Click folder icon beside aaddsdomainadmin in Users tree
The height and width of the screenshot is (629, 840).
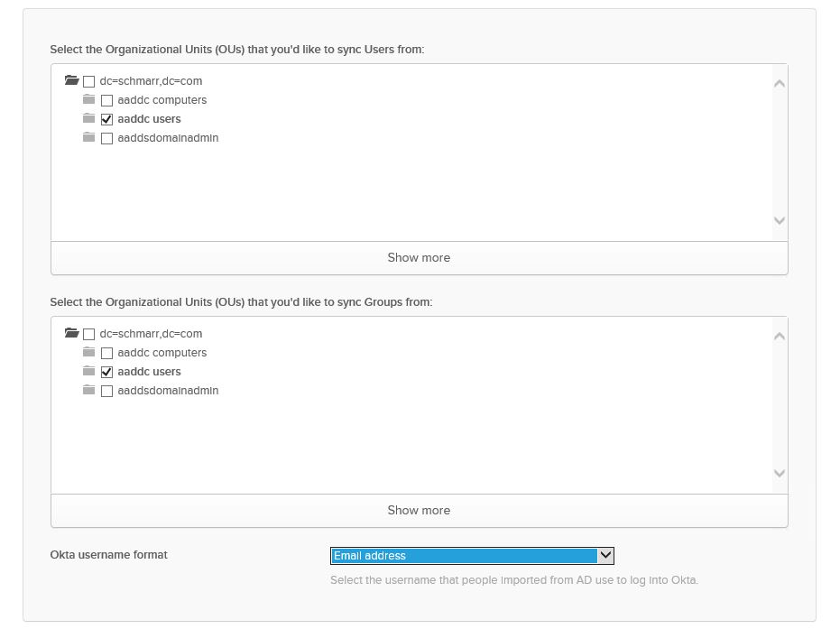[88, 138]
